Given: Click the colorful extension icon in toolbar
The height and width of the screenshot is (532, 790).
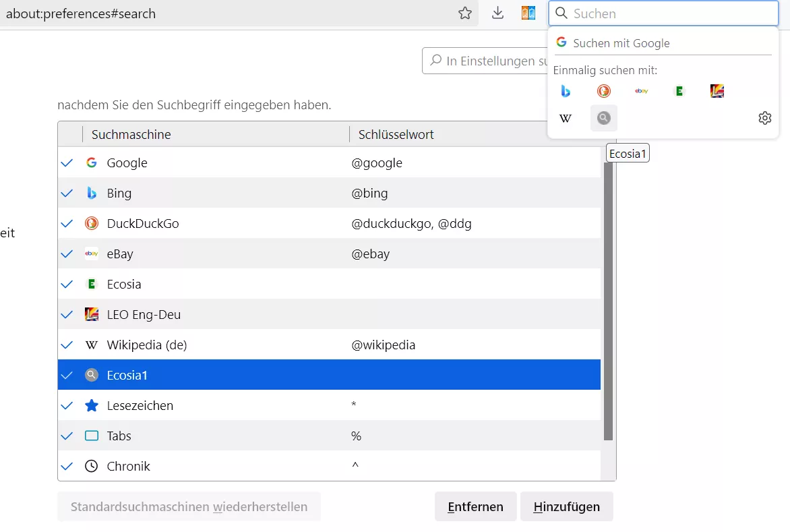Looking at the screenshot, I should tap(528, 13).
